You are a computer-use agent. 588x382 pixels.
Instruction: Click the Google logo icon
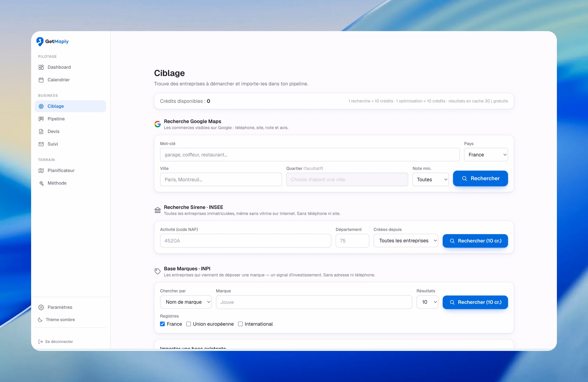(157, 124)
